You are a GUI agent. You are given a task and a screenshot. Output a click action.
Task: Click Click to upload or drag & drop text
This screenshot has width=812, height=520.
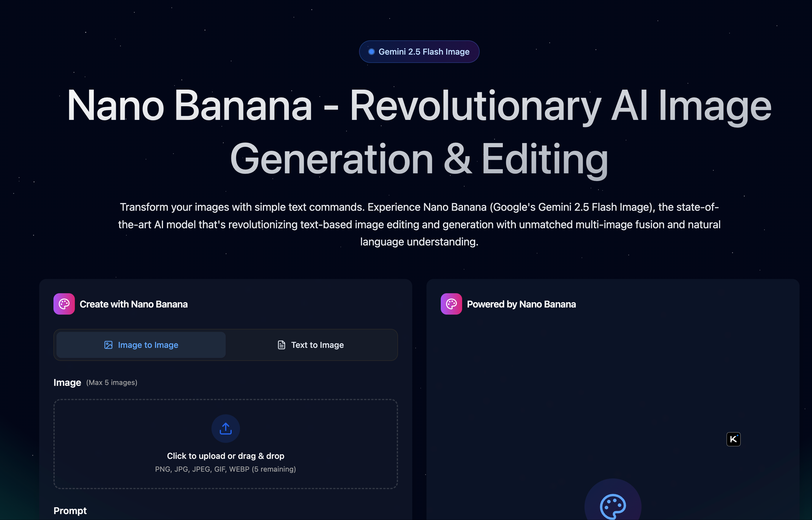225,456
